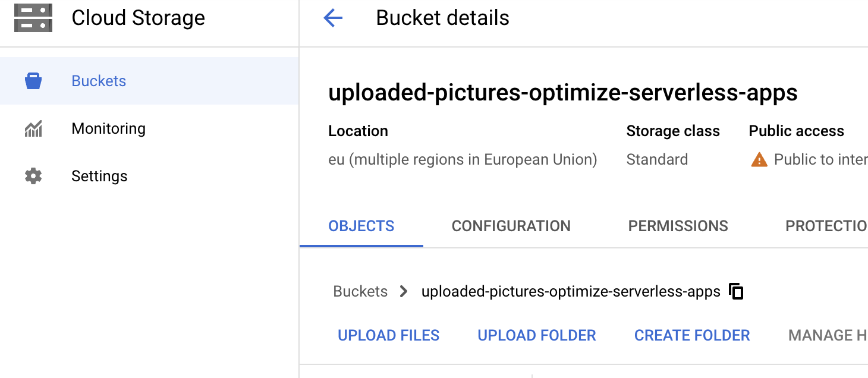Switch to the CONFIGURATION tab
868x378 pixels.
coord(511,226)
